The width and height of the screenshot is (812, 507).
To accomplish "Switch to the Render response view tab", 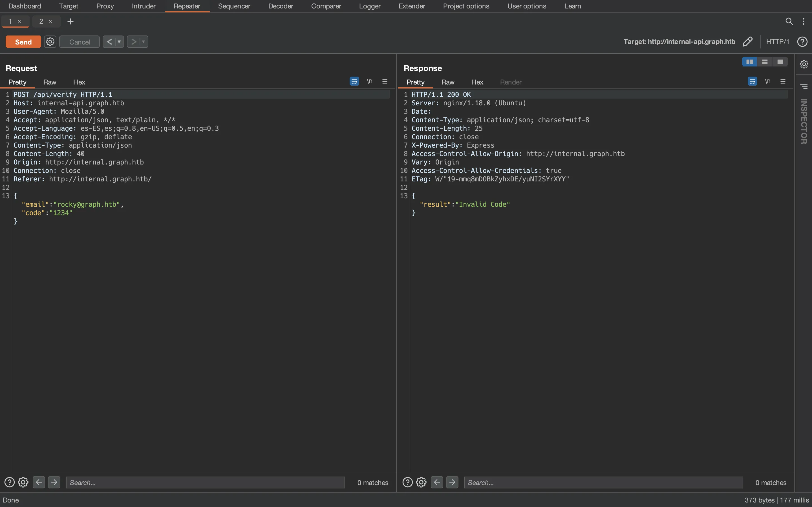I will (510, 82).
